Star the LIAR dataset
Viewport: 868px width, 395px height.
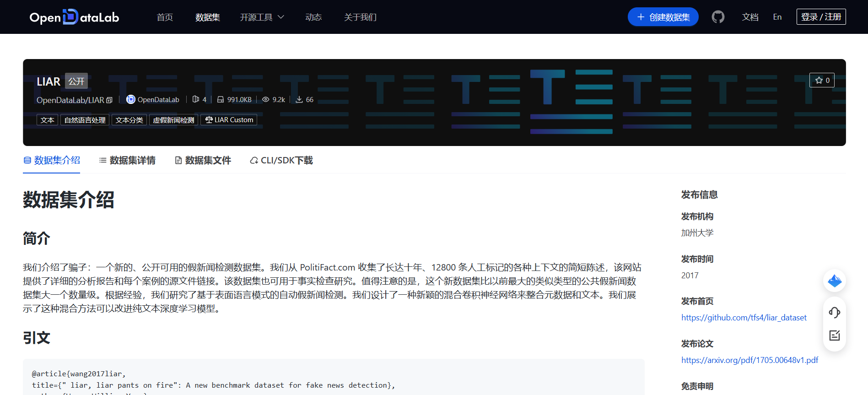click(x=822, y=80)
